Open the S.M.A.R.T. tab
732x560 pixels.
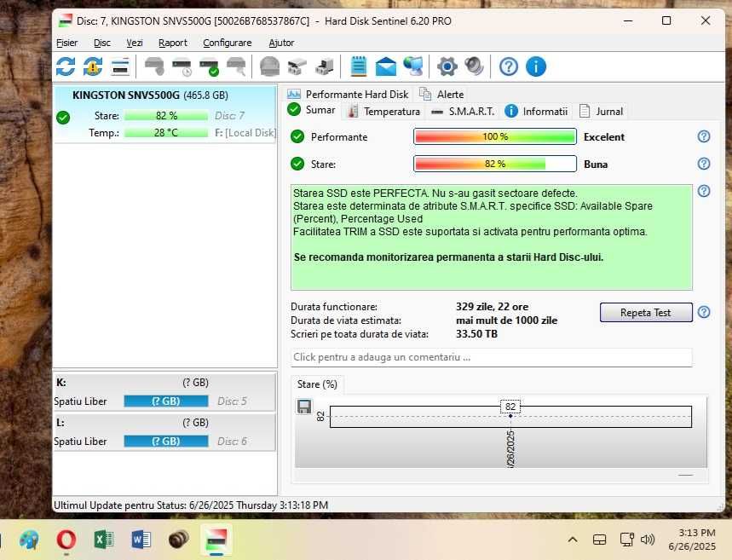[x=463, y=112]
